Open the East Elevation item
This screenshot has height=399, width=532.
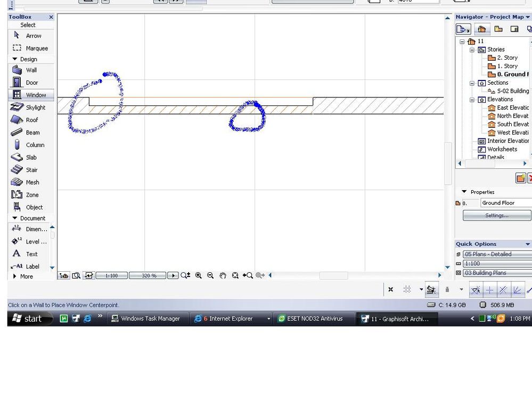click(508, 108)
